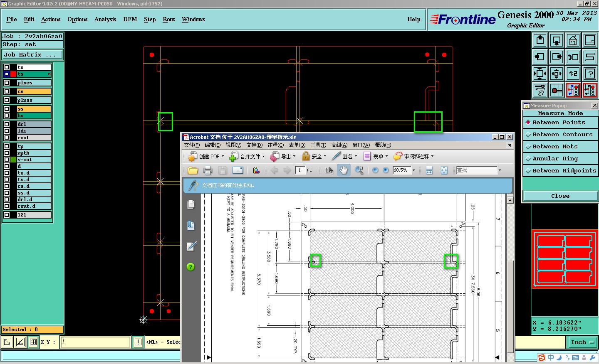Click the Acrobat zoom out minus button

click(x=375, y=170)
